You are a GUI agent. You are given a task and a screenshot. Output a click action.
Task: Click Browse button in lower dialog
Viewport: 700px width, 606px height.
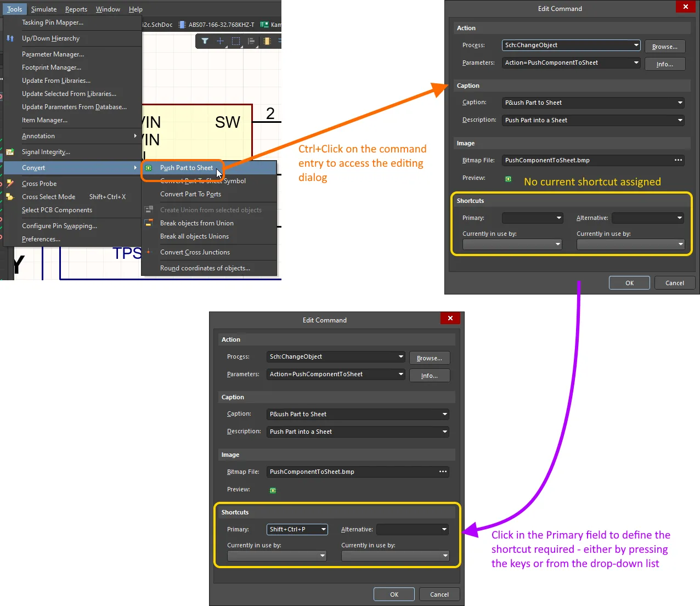pyautogui.click(x=430, y=358)
